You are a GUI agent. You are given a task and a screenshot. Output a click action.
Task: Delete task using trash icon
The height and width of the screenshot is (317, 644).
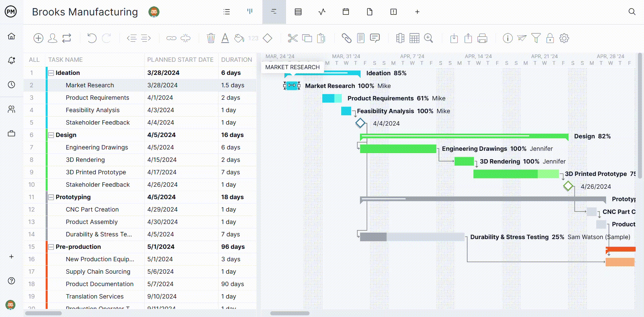point(211,38)
